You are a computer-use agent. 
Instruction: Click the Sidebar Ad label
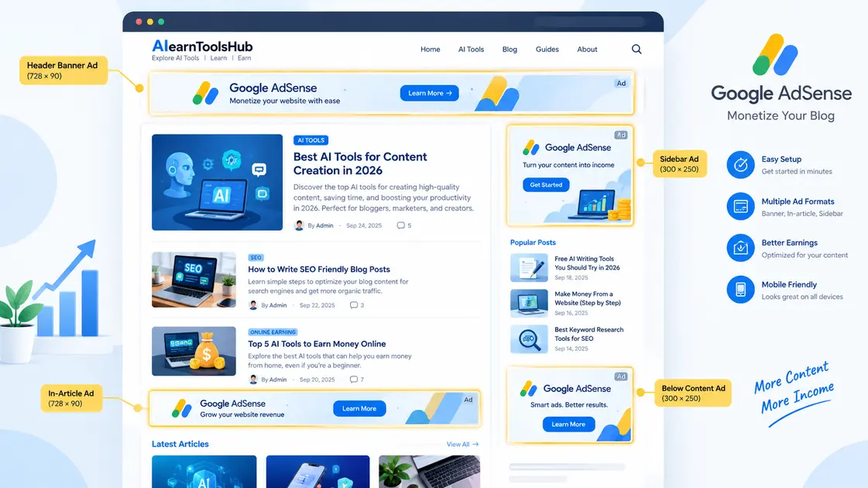679,164
